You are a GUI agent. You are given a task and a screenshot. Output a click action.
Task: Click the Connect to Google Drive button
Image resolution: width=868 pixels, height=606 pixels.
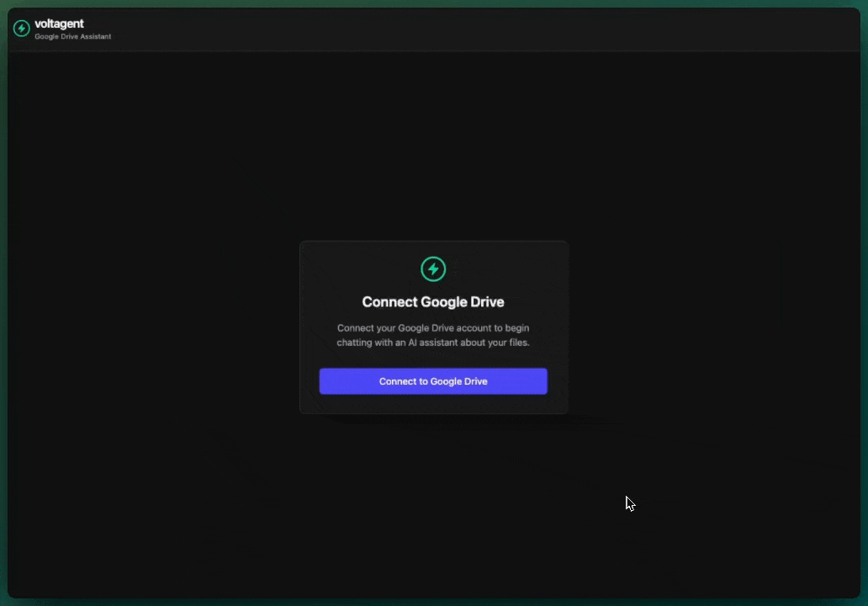coord(433,381)
